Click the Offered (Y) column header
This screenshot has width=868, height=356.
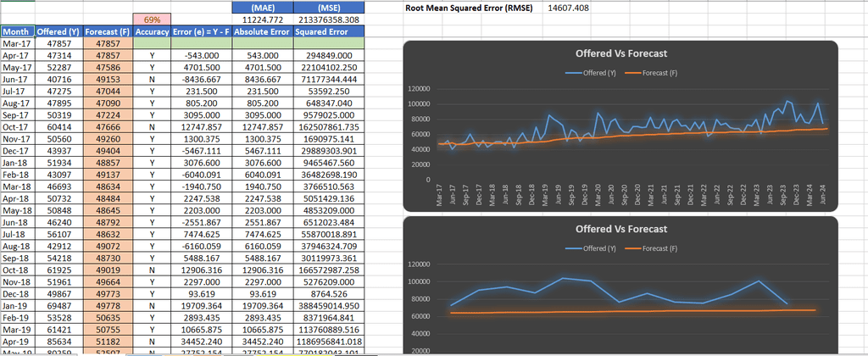tap(58, 31)
